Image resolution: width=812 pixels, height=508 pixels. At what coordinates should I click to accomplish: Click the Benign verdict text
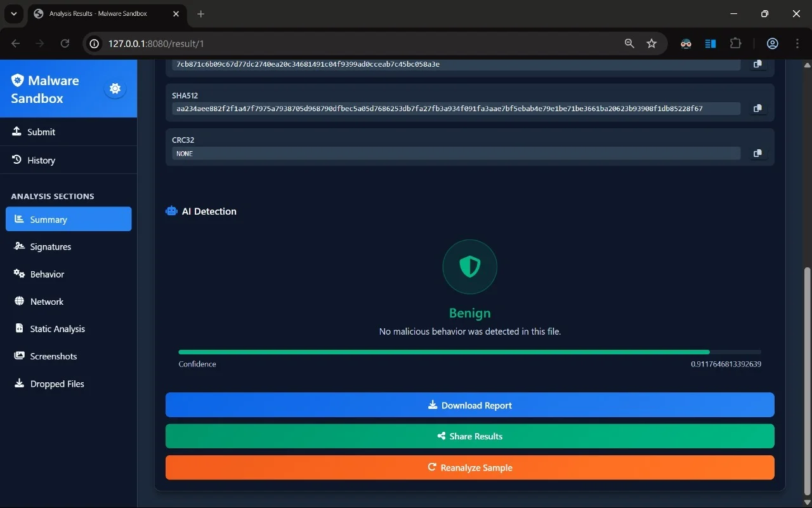469,313
